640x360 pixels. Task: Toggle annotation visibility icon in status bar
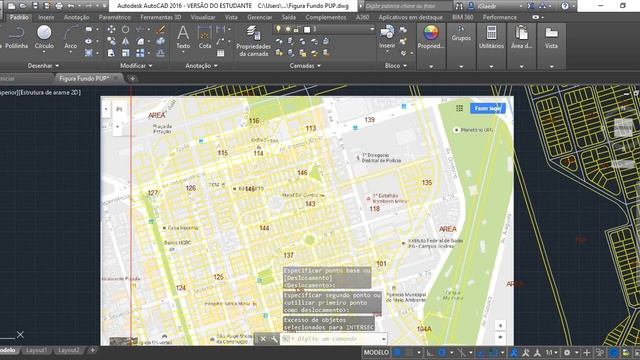point(514,352)
